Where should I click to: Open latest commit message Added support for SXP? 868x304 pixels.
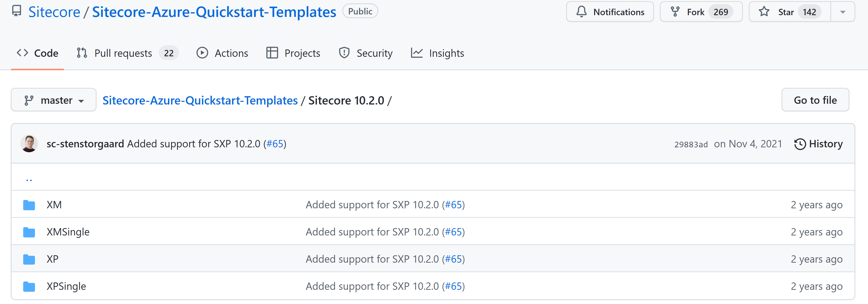pyautogui.click(x=194, y=144)
